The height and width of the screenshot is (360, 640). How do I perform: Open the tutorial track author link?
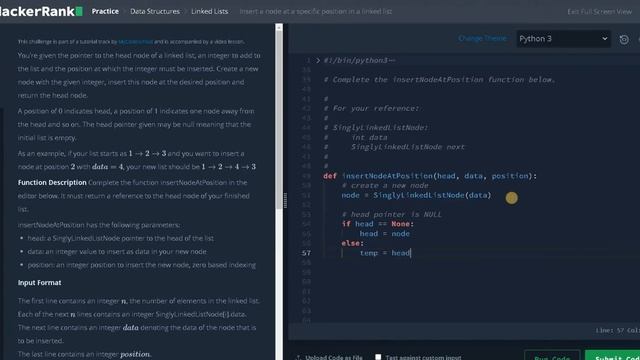135,42
